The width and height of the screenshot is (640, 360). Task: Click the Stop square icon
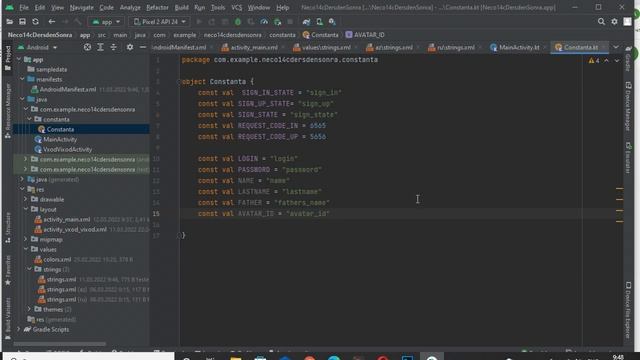(x=290, y=22)
